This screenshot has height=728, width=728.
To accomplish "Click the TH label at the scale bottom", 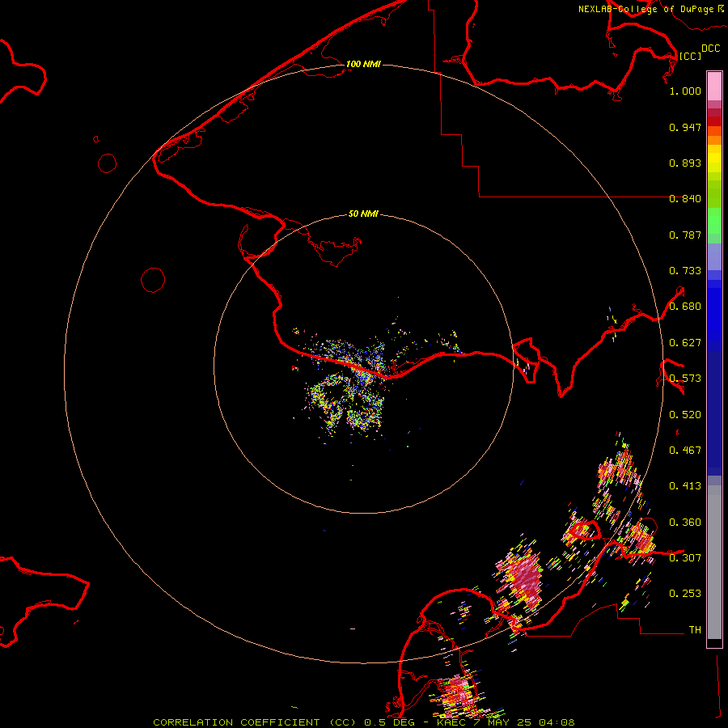I will click(x=695, y=630).
